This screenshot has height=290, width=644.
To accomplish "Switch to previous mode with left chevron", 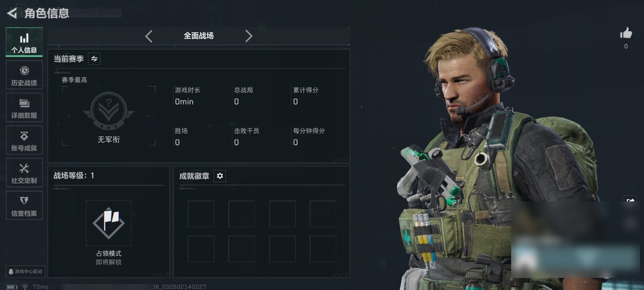I will (149, 36).
